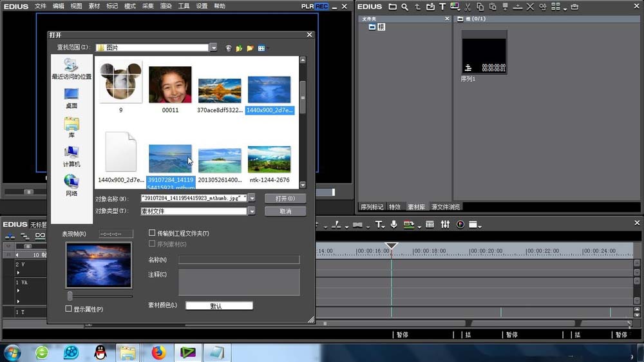Click the 打开 button in dialog
The image size is (644, 362).
pos(285,198)
